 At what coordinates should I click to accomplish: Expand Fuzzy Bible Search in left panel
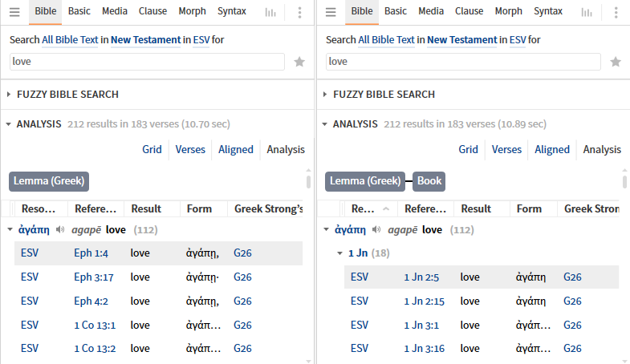click(x=9, y=95)
